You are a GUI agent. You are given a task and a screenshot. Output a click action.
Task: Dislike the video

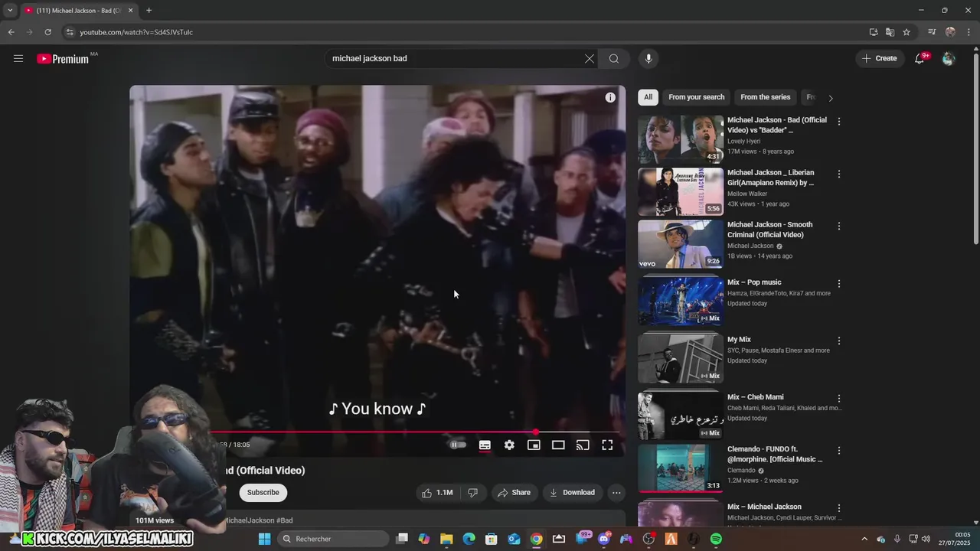(472, 493)
